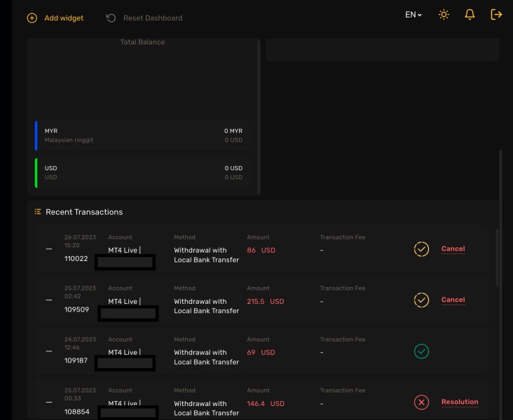Expand transaction 110022 row dash toggle
Viewport: 513px width, 420px height.
[x=49, y=249]
